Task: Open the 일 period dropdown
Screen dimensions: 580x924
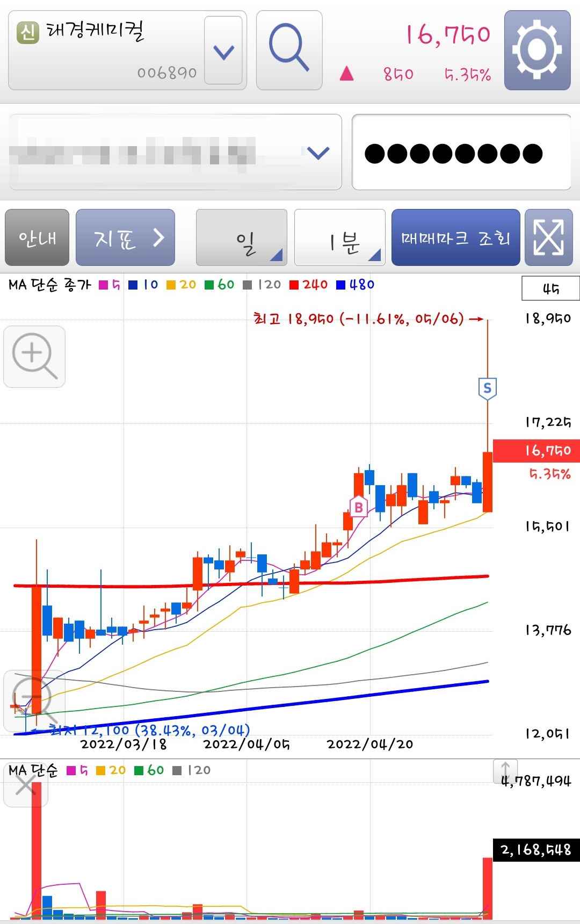Action: (x=242, y=237)
